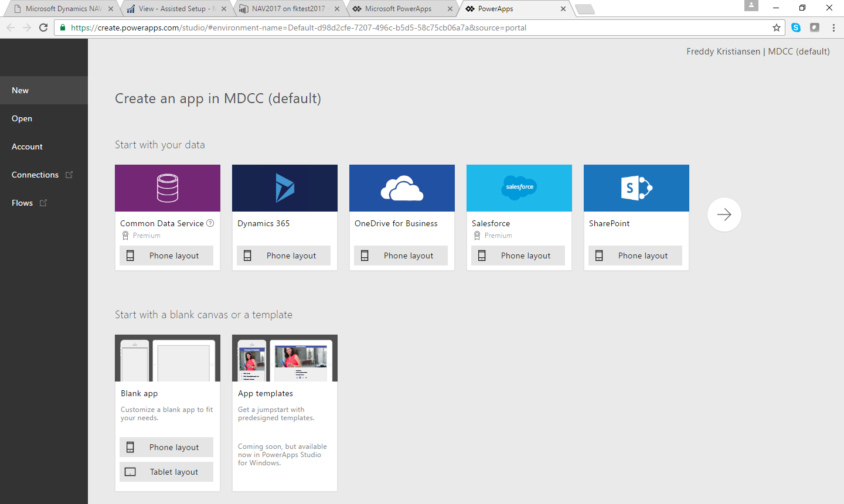The image size is (844, 504).
Task: Switch to the NAV2017 on fktest2017 tab
Action: (x=287, y=9)
